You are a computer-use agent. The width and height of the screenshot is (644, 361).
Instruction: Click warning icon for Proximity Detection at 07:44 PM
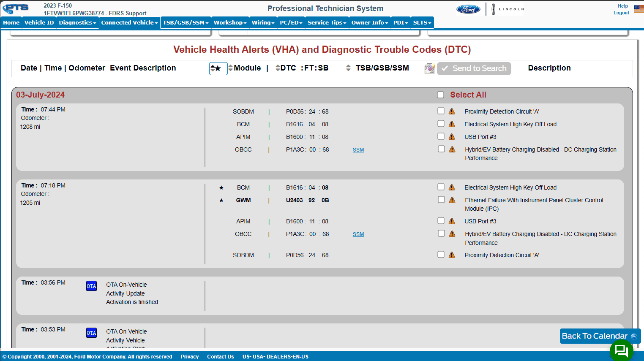(452, 111)
